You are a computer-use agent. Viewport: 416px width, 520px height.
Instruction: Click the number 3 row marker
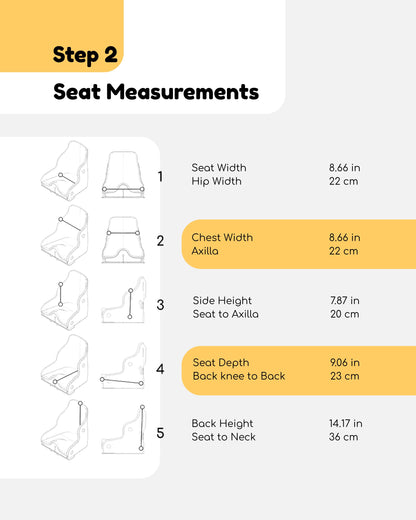click(x=160, y=305)
